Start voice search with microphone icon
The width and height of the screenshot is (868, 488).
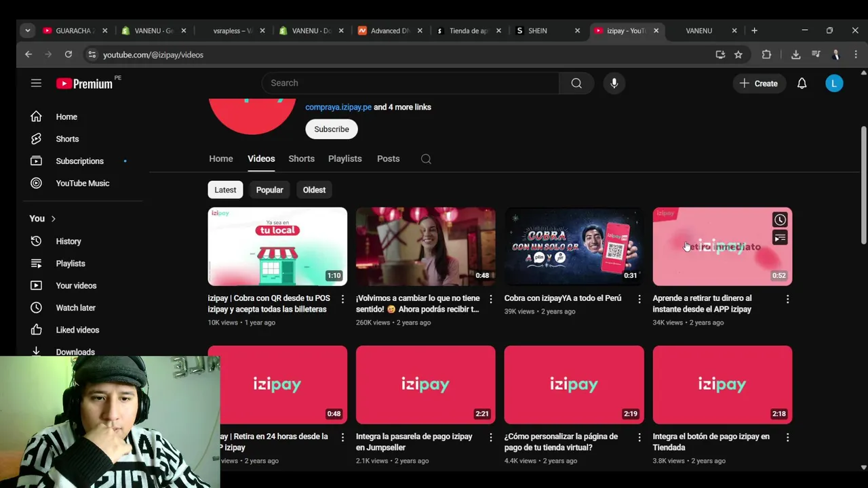coord(614,83)
